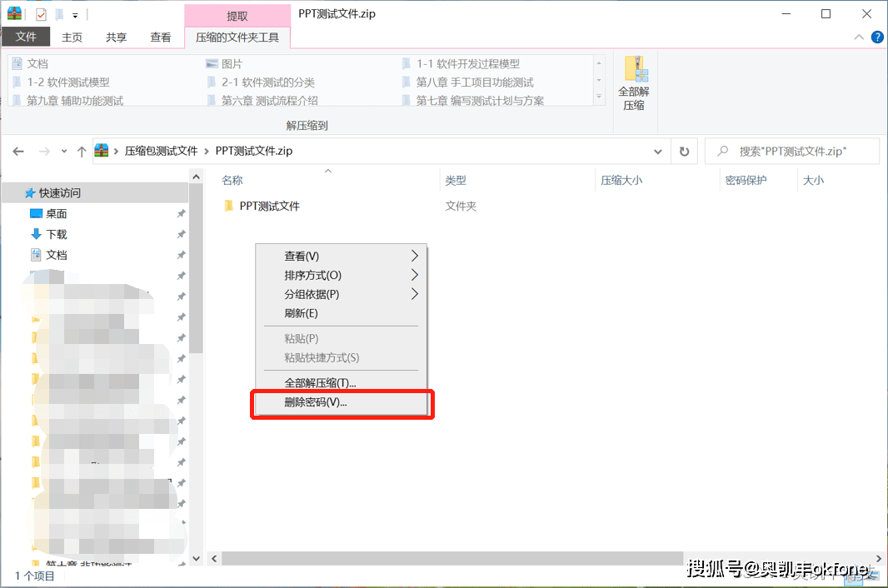This screenshot has height=588, width=888.
Task: Click the new folder quick access icon
Action: 59,14
